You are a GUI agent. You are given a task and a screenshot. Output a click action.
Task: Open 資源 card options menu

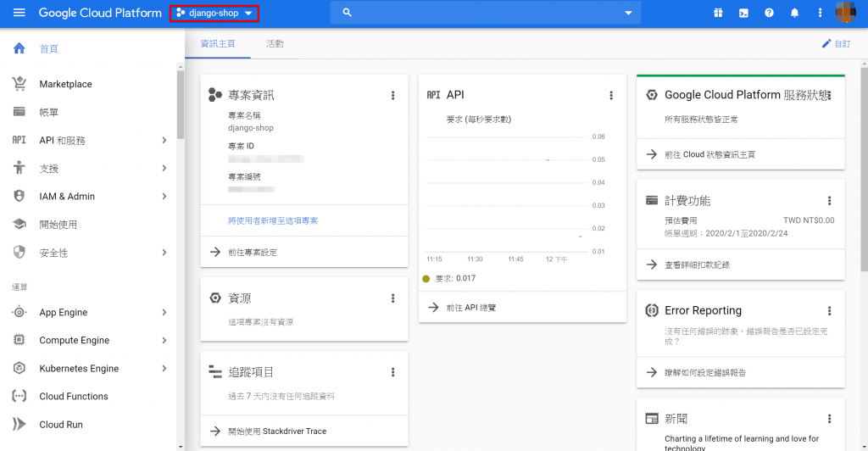[393, 298]
